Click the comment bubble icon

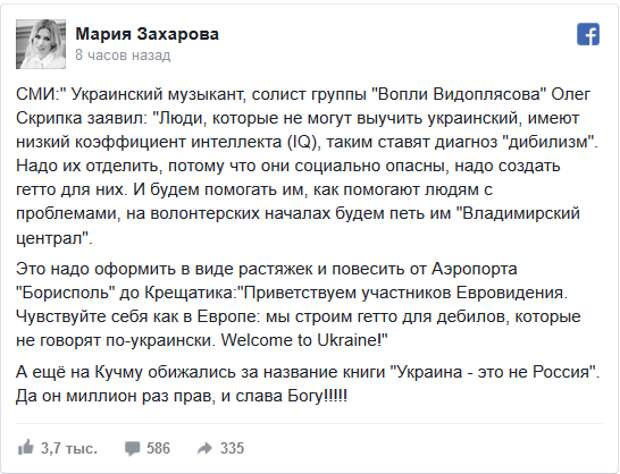pos(132,448)
